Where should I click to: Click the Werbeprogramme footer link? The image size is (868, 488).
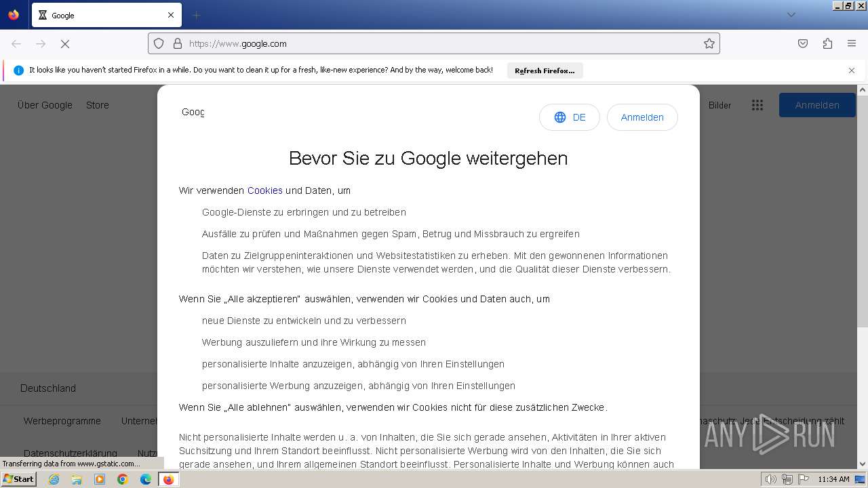(62, 421)
